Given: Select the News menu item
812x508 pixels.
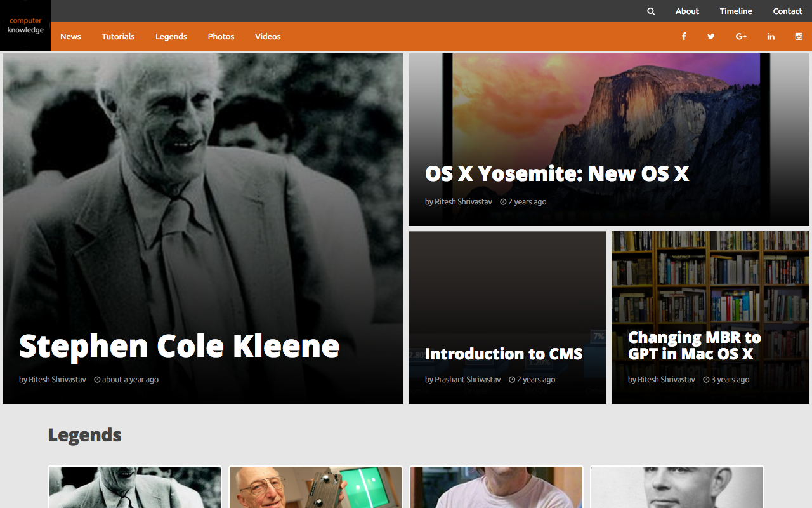Looking at the screenshot, I should pos(70,36).
